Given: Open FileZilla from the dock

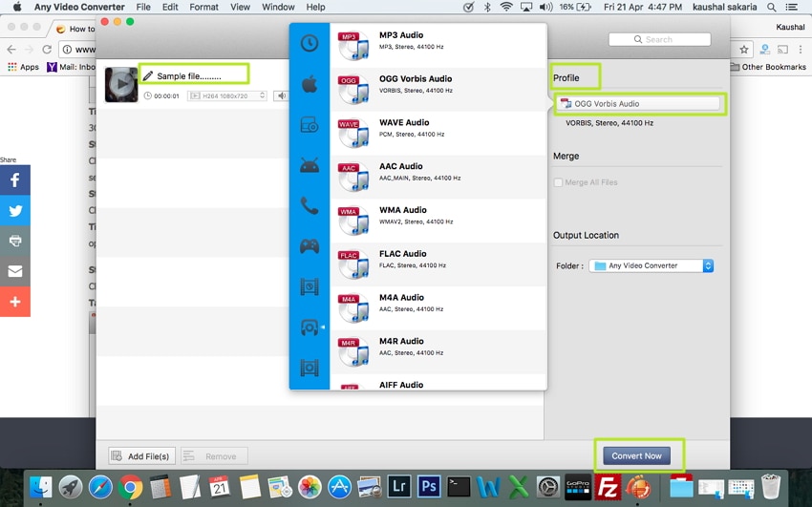Looking at the screenshot, I should (608, 487).
